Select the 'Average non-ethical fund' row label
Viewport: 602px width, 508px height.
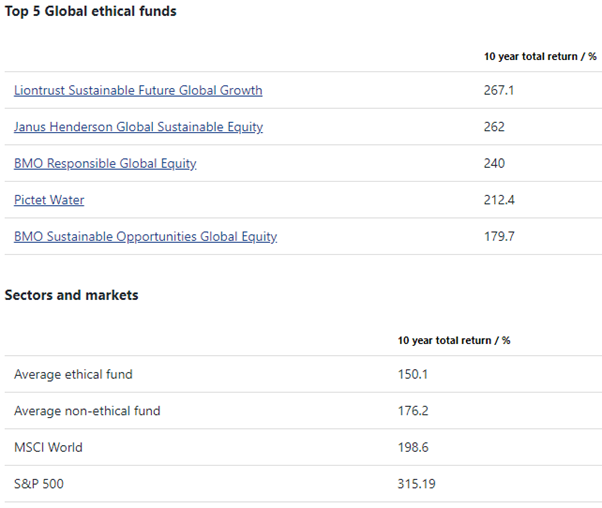87,410
